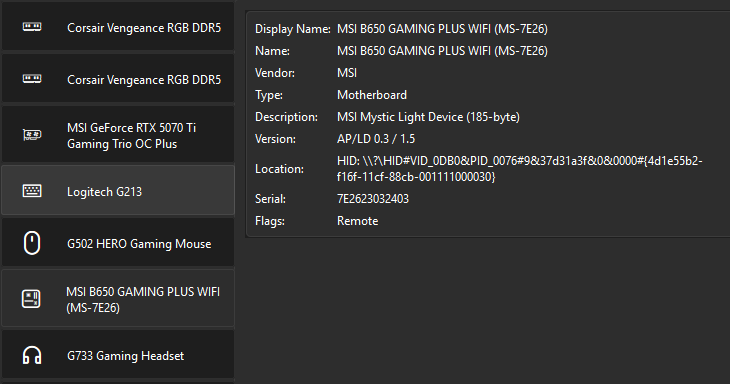The width and height of the screenshot is (730, 384).
Task: Click the Display Name value MSI B650 GAMING PLUS
Action: [442, 29]
